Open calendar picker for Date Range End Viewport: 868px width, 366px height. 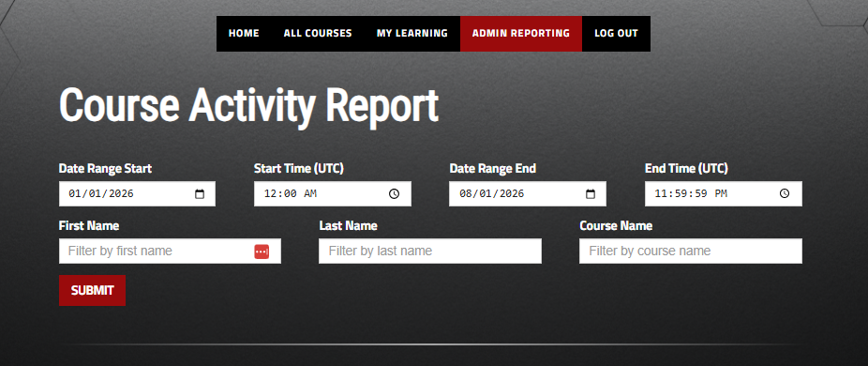tap(591, 194)
